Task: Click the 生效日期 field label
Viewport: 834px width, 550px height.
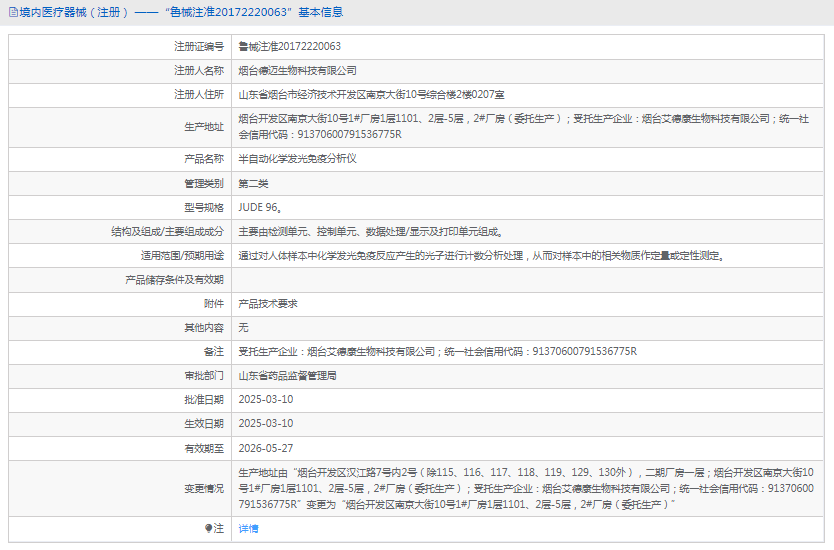Action: pyautogui.click(x=204, y=423)
